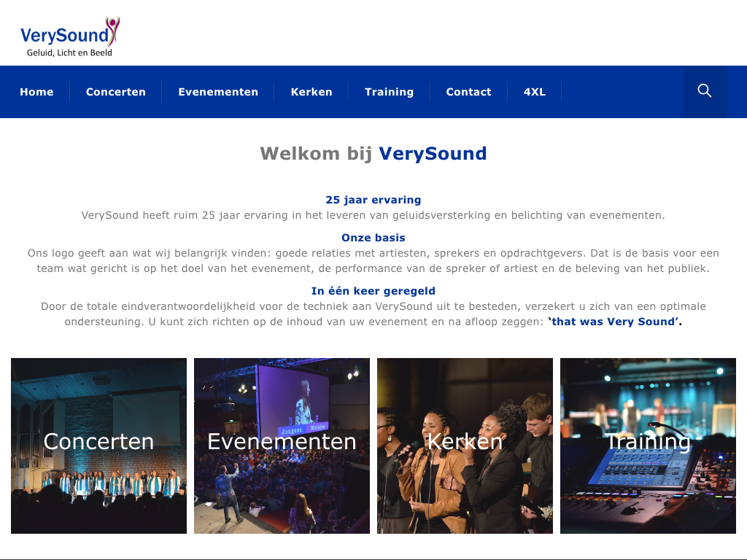Click the 'In één keer geregeld' heading
747x560 pixels.
click(x=373, y=291)
